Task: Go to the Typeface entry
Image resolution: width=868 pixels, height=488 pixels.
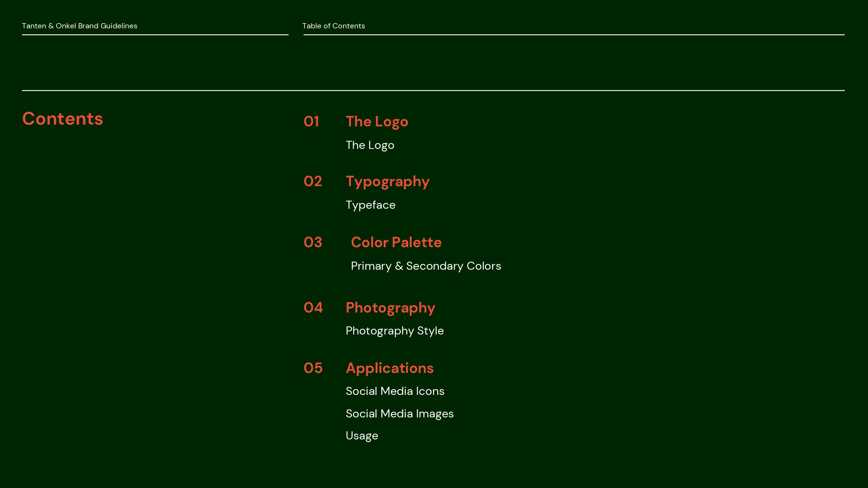Action: [370, 205]
